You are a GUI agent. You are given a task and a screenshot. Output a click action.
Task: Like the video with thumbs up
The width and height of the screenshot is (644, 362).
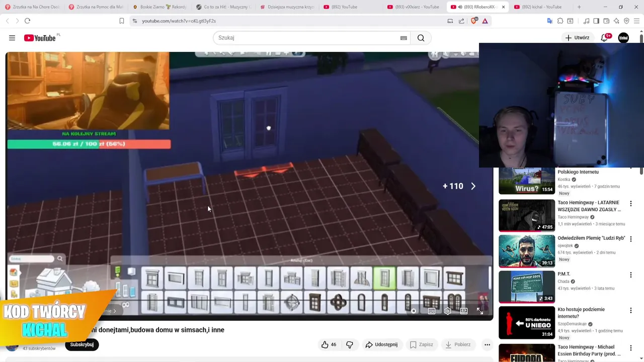(x=329, y=344)
